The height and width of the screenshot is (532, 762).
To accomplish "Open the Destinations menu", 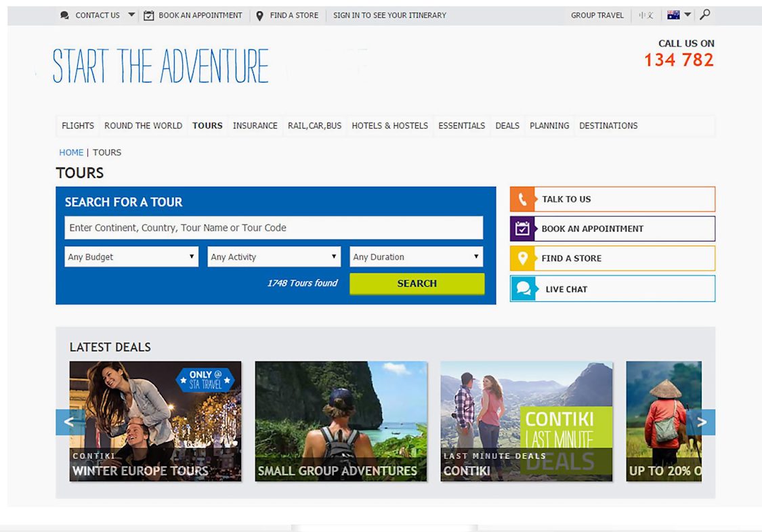I will (x=608, y=126).
